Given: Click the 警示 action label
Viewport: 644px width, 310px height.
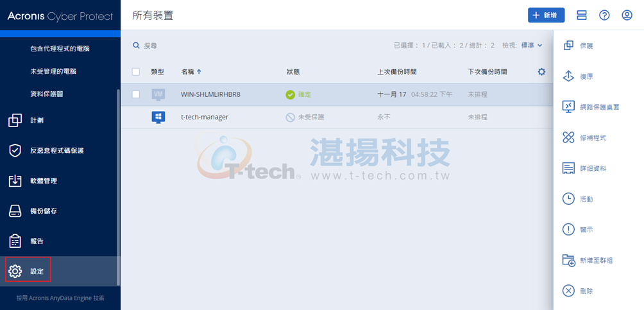Looking at the screenshot, I should (x=586, y=229).
